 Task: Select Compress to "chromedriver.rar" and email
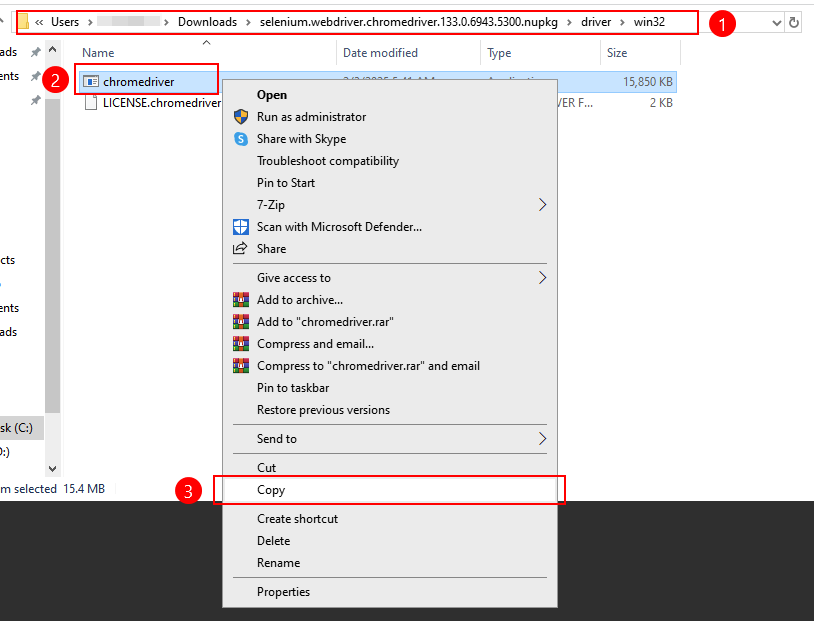390,366
